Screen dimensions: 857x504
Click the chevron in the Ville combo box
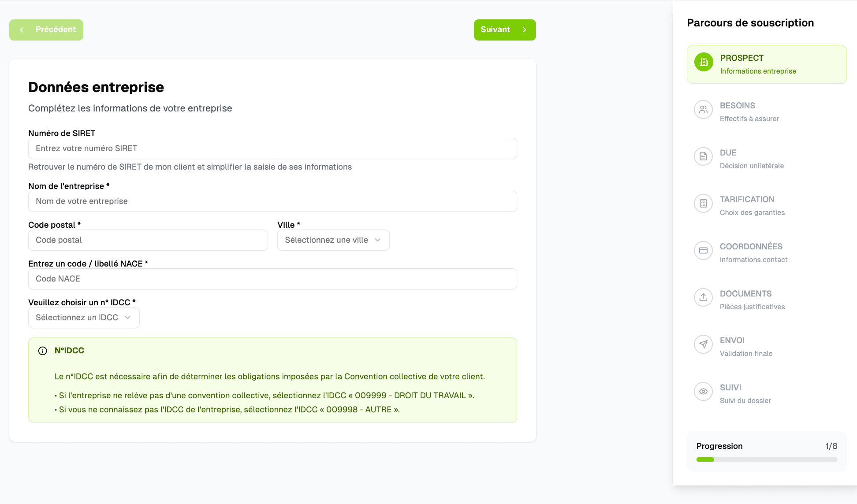pyautogui.click(x=378, y=240)
